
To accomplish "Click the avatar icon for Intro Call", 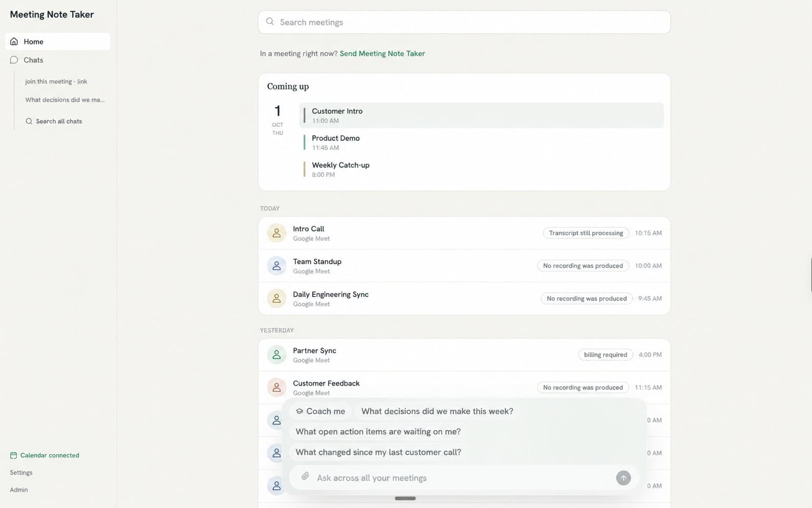I will [276, 233].
